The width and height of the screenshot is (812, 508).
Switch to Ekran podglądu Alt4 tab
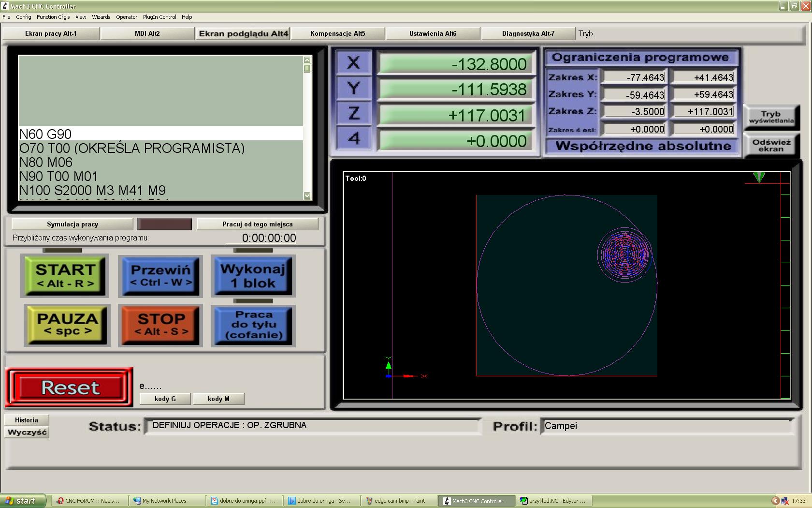(x=243, y=33)
